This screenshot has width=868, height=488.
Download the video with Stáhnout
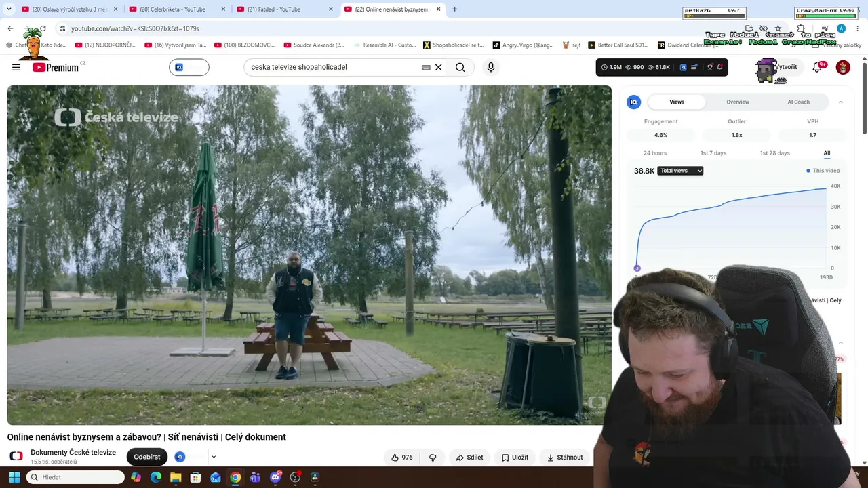point(565,457)
